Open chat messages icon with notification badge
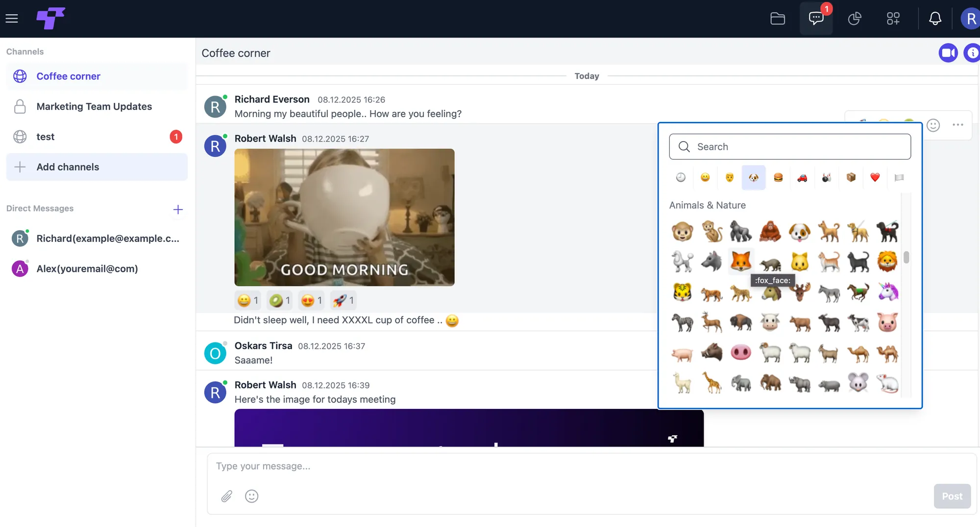This screenshot has width=980, height=527. (x=816, y=19)
